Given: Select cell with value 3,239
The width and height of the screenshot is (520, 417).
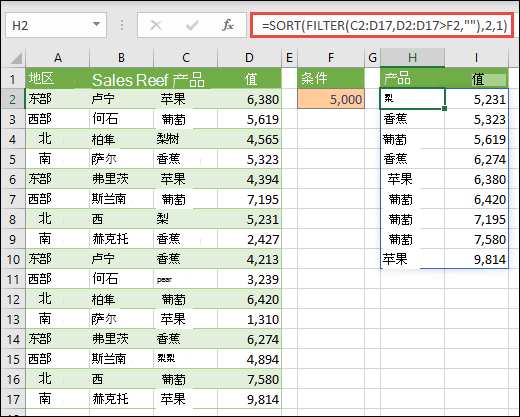Looking at the screenshot, I should [x=249, y=279].
